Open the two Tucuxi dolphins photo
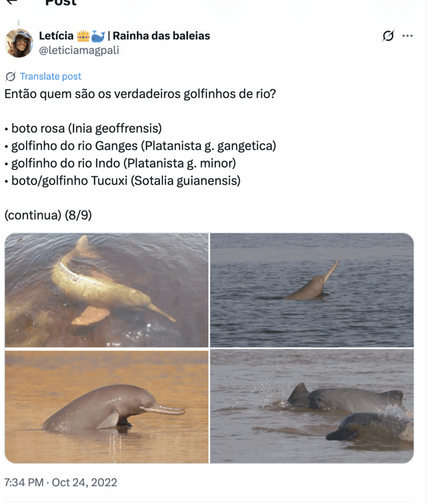Viewport: 434px width, 504px height. click(x=312, y=406)
